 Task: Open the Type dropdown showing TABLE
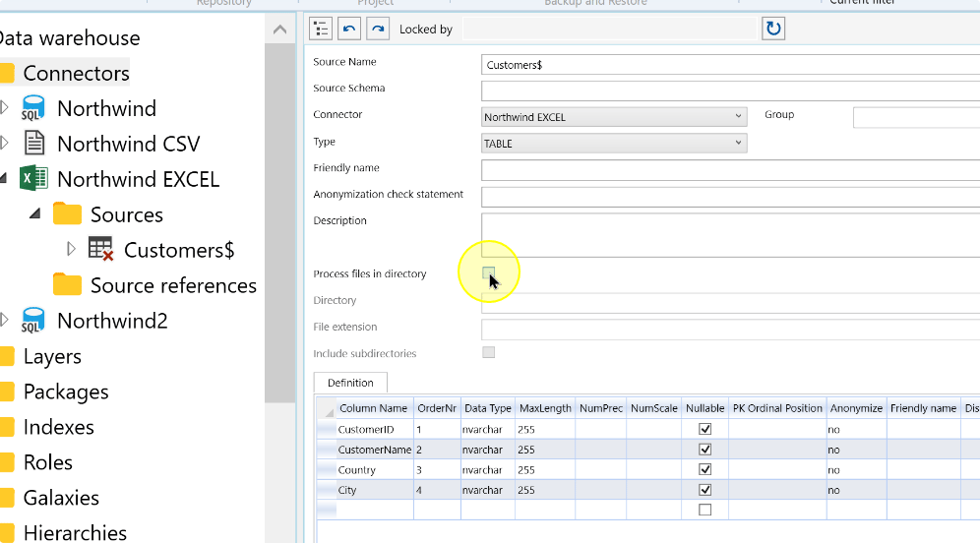coord(614,143)
